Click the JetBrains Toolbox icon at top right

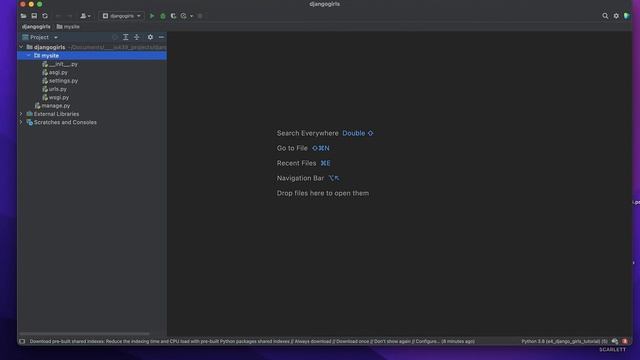tap(627, 16)
